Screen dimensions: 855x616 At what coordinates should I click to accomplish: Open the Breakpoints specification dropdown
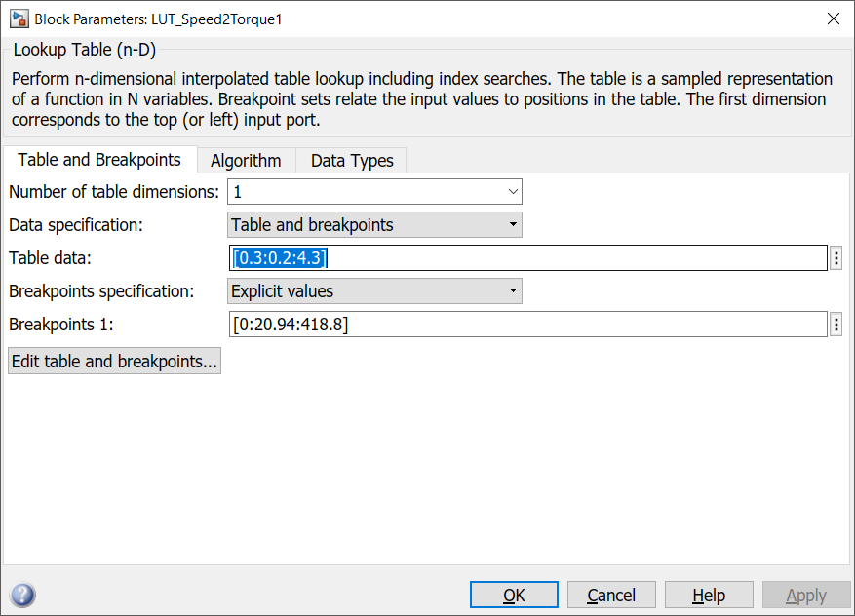pos(374,291)
